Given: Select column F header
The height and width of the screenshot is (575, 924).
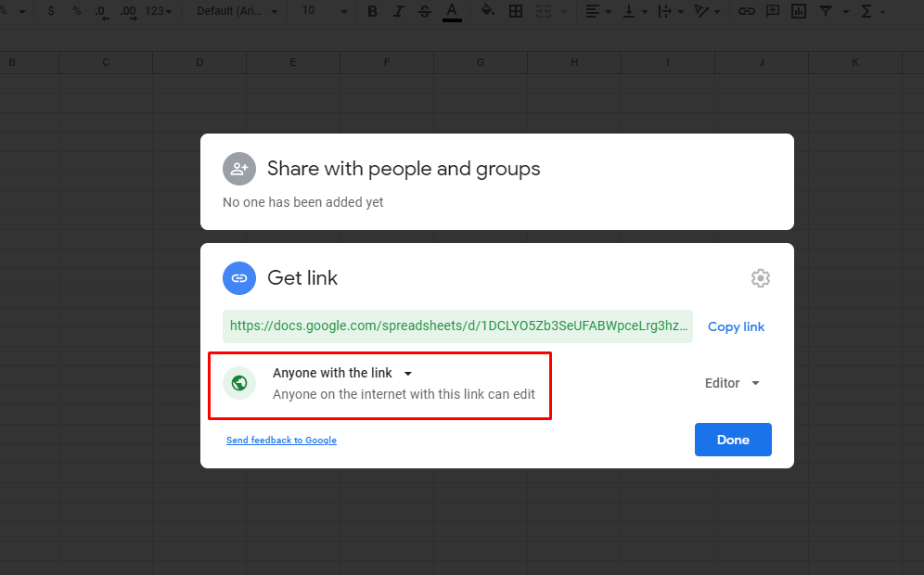Looking at the screenshot, I should (x=387, y=62).
